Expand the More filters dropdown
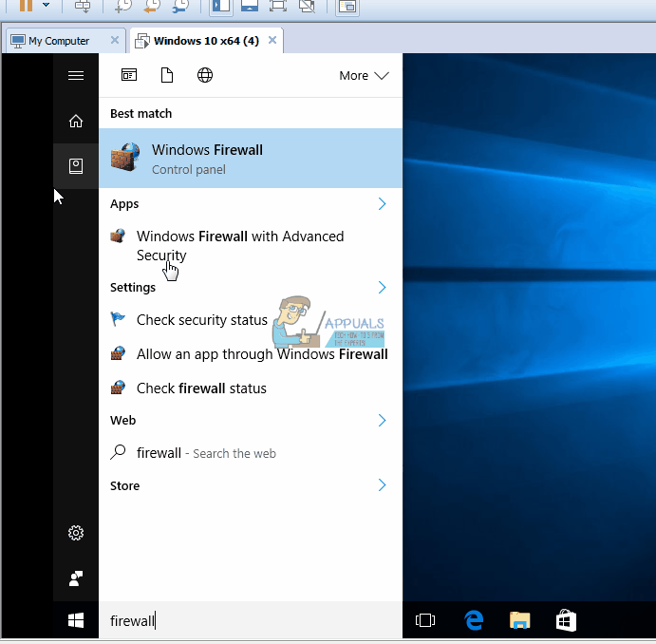656x644 pixels. [x=364, y=76]
